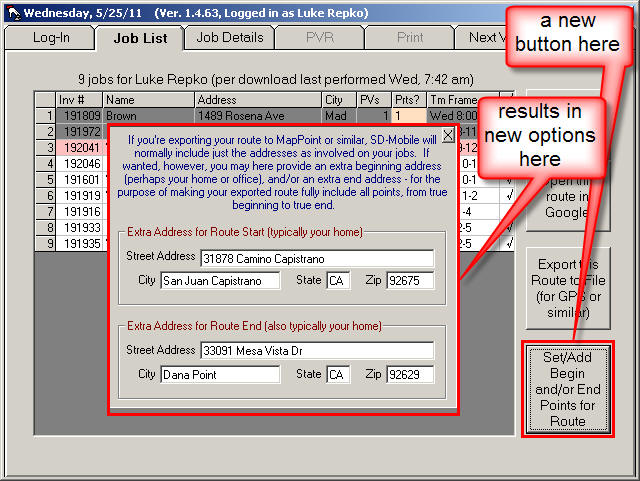Click the Zip field containing 92675
Image resolution: width=640 pixels, height=481 pixels.
(x=410, y=281)
